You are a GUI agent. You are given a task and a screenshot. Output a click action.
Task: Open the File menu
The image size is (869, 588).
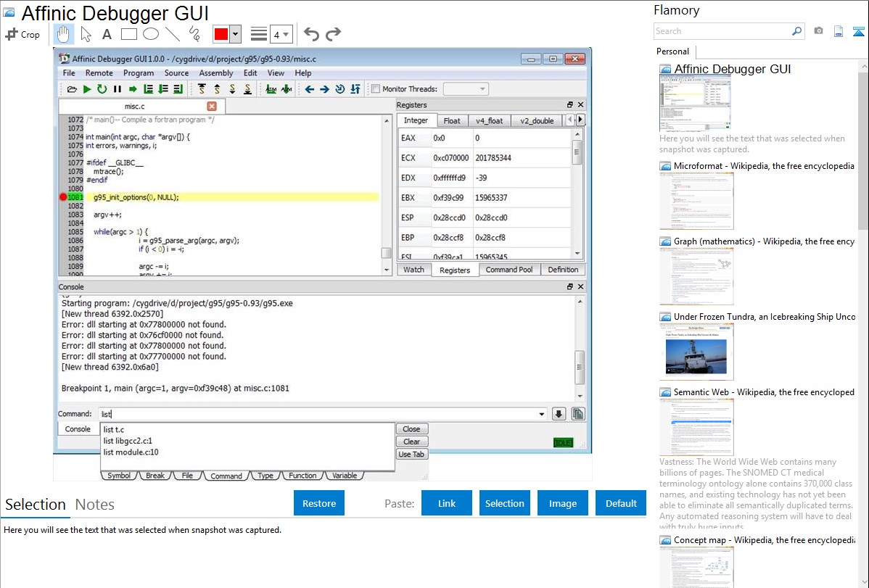tap(69, 73)
